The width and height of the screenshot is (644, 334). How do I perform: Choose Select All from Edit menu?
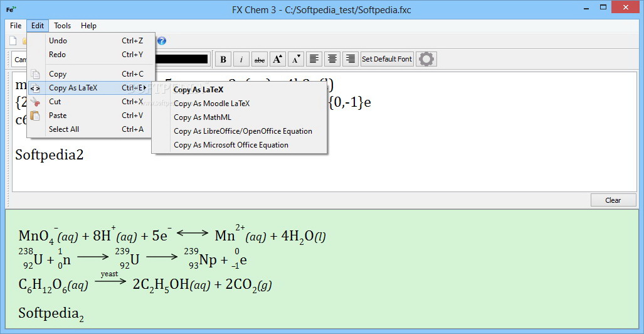[x=91, y=129]
